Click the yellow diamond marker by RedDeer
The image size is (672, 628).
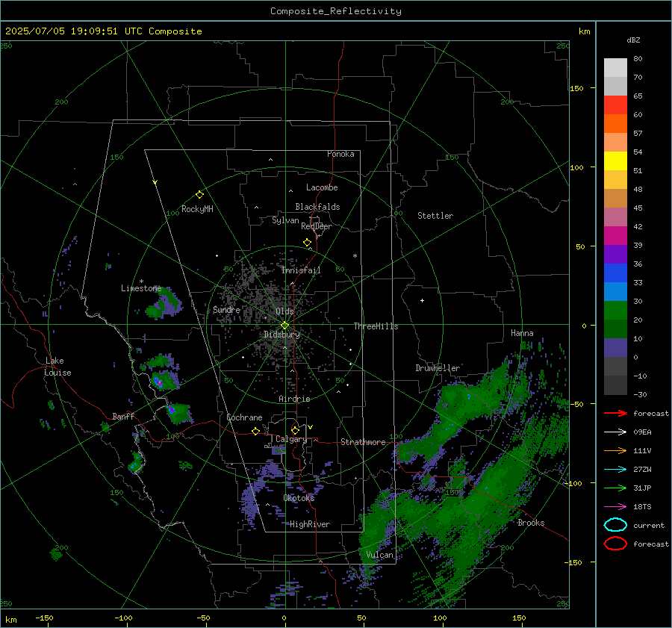pyautogui.click(x=307, y=243)
